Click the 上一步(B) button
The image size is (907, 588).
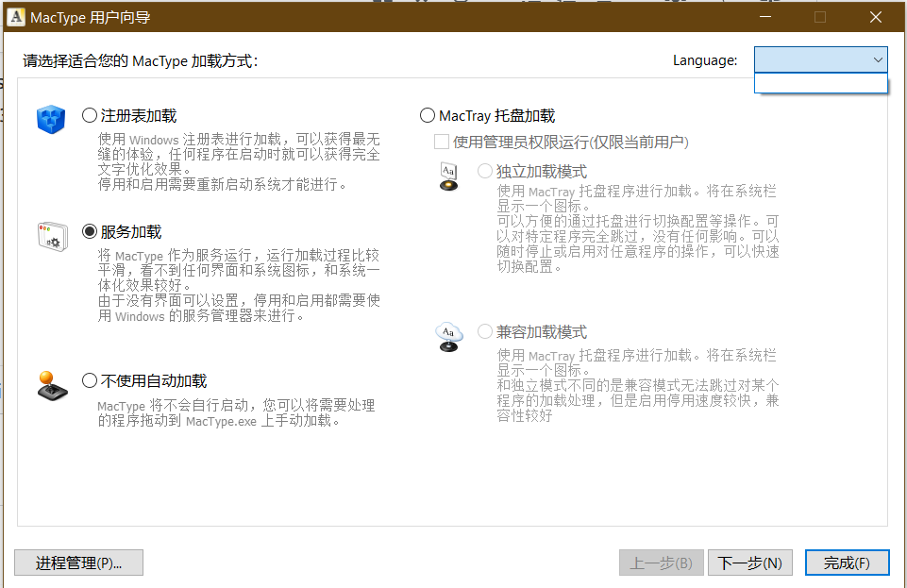coord(662,563)
